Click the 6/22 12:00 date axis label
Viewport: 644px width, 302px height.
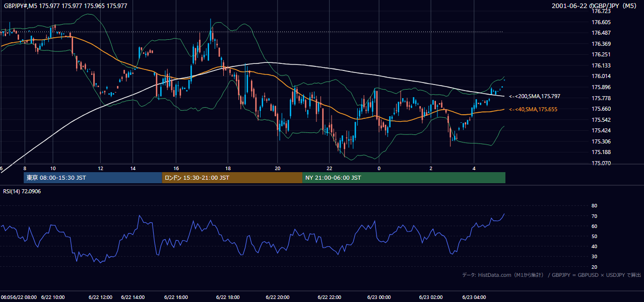tap(101, 297)
